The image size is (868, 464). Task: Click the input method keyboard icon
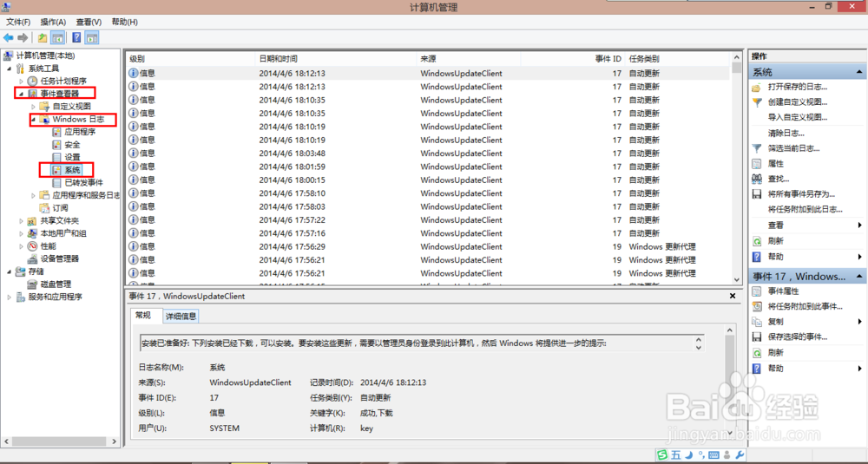click(x=713, y=455)
